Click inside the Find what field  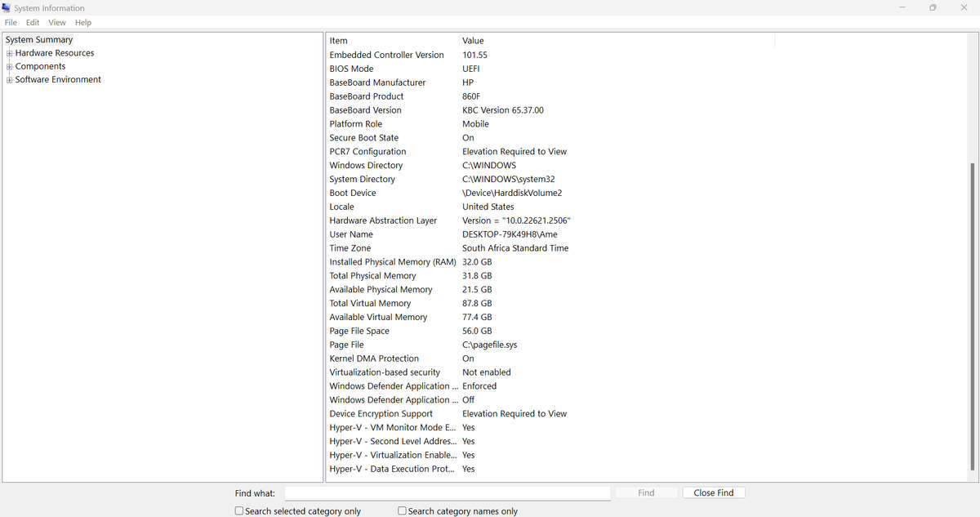pyautogui.click(x=448, y=492)
